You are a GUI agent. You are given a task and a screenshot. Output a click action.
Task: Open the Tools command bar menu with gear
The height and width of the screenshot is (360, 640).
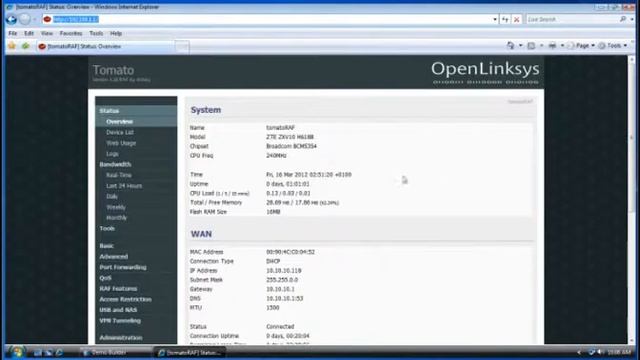click(x=613, y=46)
